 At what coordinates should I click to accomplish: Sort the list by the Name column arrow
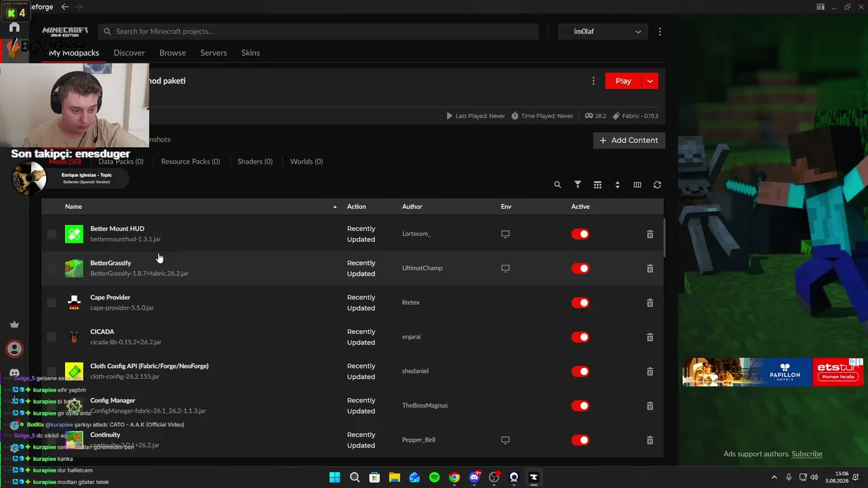(x=335, y=207)
